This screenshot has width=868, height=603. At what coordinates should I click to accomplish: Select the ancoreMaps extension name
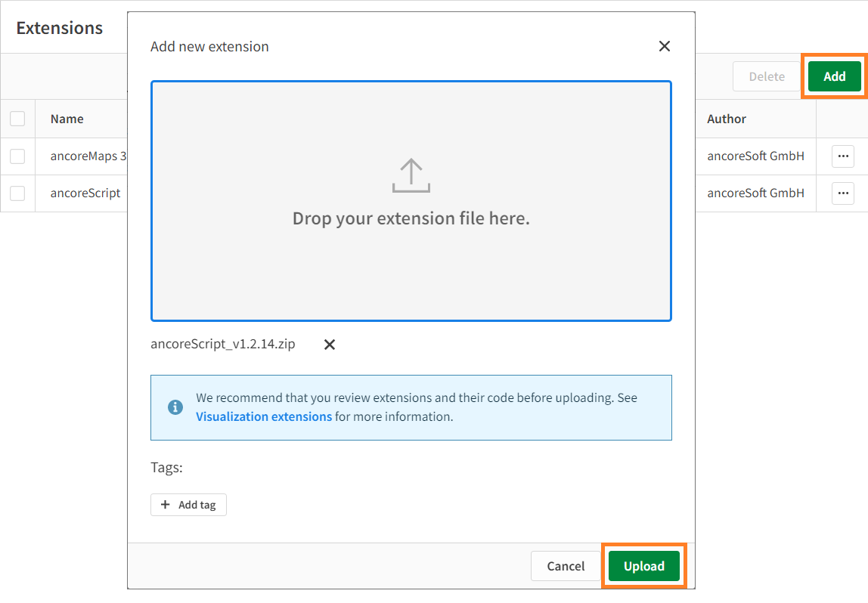88,156
